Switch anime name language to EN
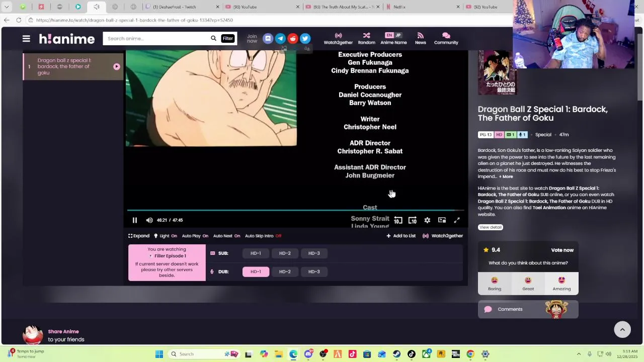Viewport: 644px width, 362px height. 389,35
